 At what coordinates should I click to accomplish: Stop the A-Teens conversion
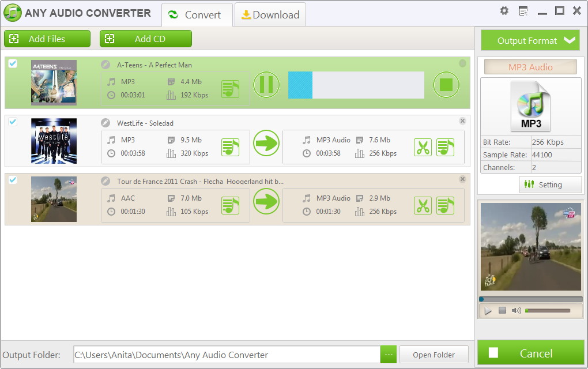(446, 85)
